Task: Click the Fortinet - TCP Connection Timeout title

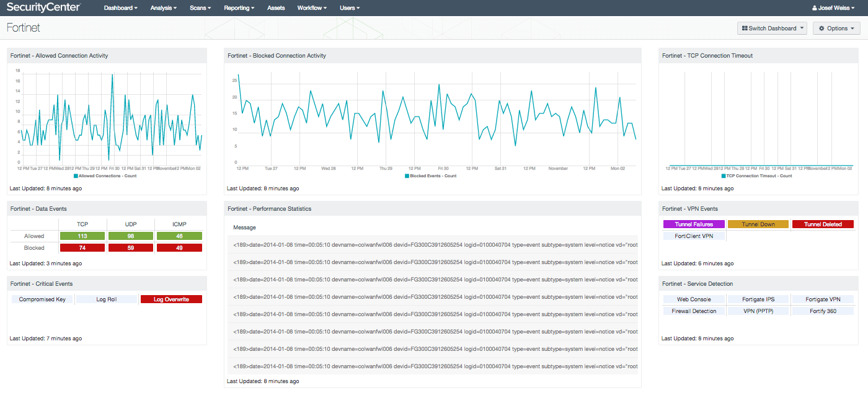Action: point(707,56)
